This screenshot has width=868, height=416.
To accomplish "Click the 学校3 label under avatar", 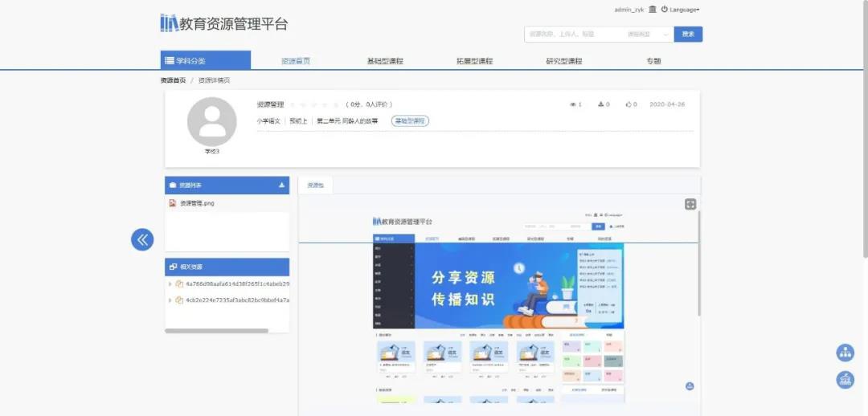I will [212, 152].
